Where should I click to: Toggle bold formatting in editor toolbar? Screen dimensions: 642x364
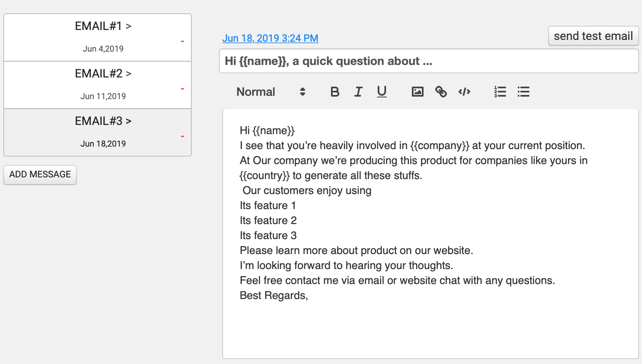335,92
